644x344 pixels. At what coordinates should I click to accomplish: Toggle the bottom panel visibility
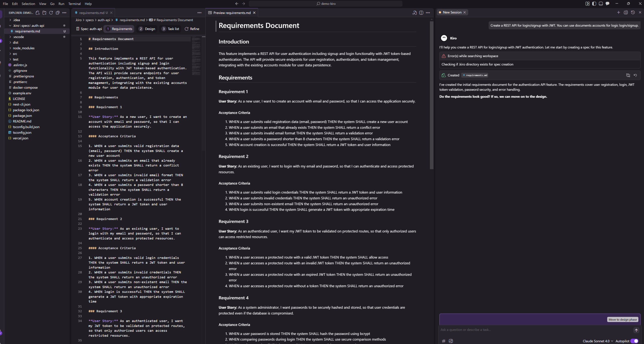click(601, 4)
